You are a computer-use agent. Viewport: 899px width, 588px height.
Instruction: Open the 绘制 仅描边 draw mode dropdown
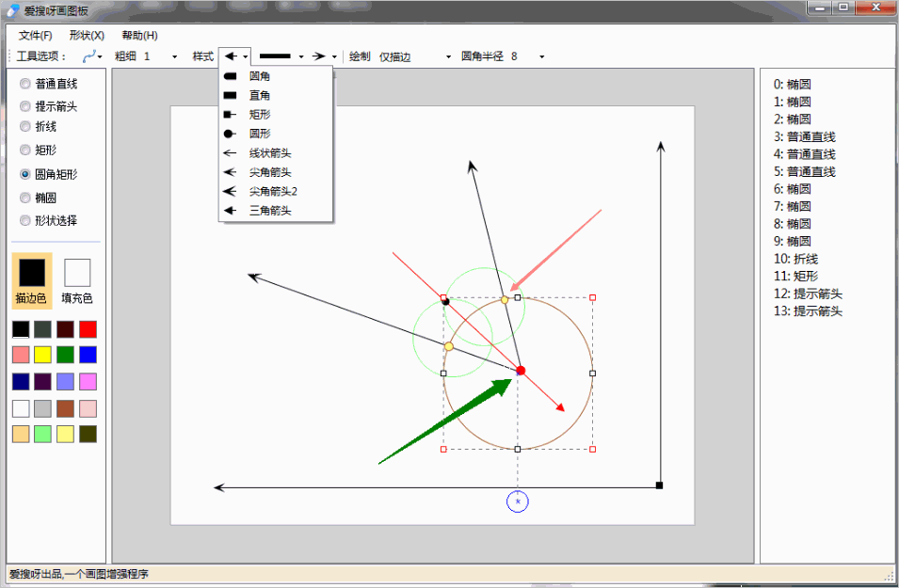pos(448,56)
